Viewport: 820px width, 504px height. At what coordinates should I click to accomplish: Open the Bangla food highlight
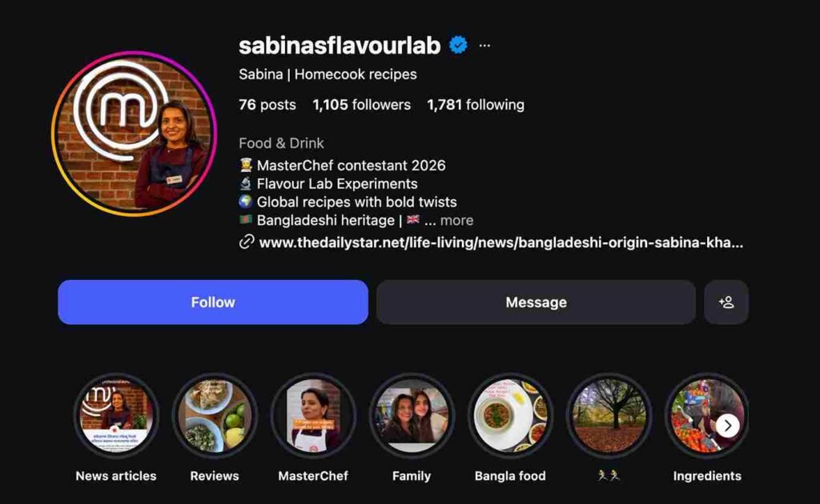click(x=510, y=416)
